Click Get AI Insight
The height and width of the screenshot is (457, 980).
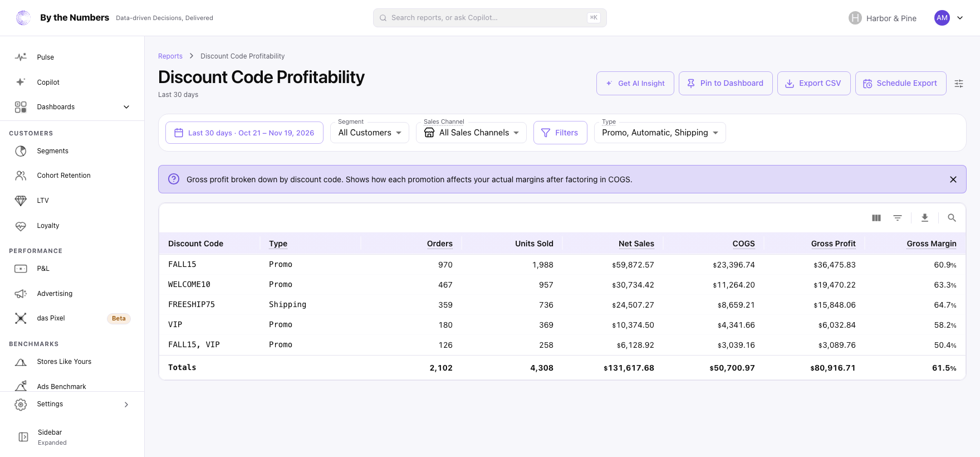pyautogui.click(x=635, y=84)
